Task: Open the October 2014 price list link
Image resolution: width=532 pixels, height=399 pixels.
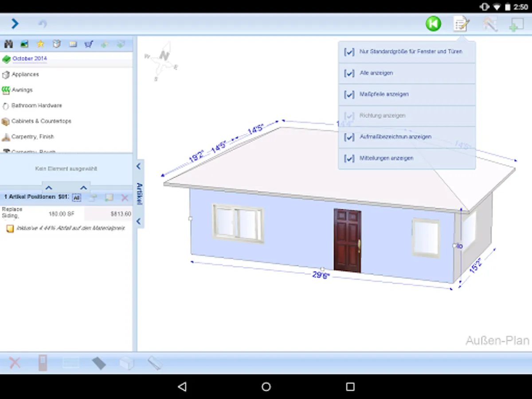Action: pyautogui.click(x=30, y=59)
